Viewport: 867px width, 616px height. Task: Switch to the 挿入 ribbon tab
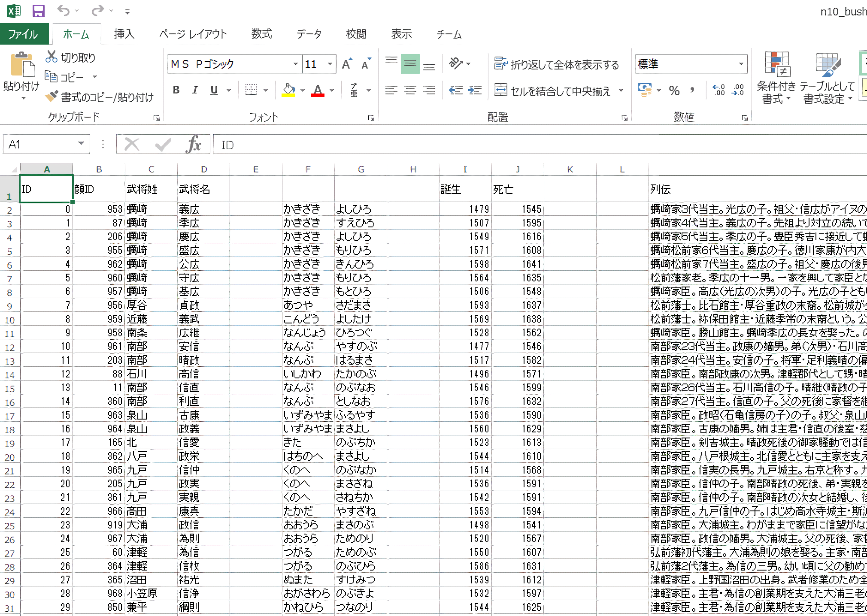pyautogui.click(x=124, y=34)
